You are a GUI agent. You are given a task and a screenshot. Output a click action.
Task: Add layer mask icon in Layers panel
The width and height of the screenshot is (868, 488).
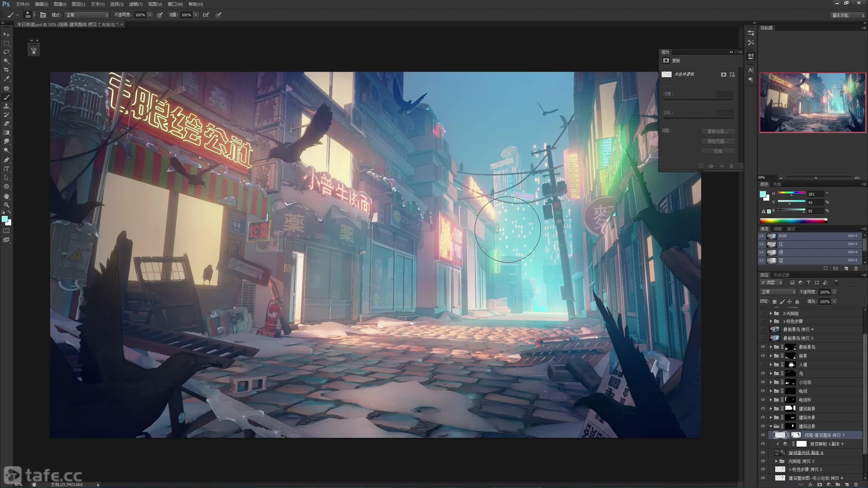point(820,485)
